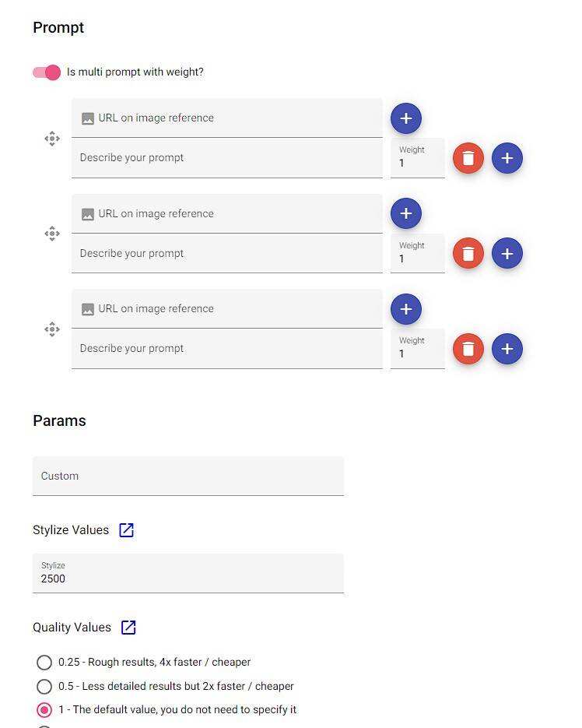Select 0.5 less detailed quality option
This screenshot has height=728, width=582.
pos(44,687)
